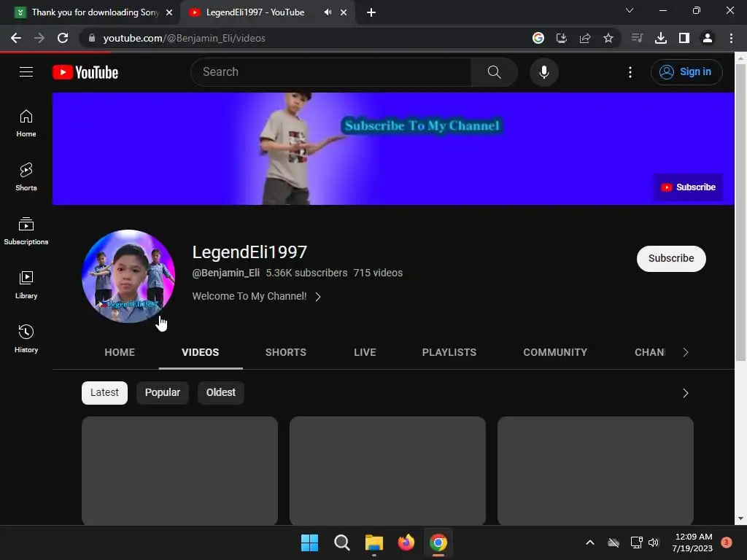View site info via lock icon
This screenshot has width=747, height=560.
92,38
